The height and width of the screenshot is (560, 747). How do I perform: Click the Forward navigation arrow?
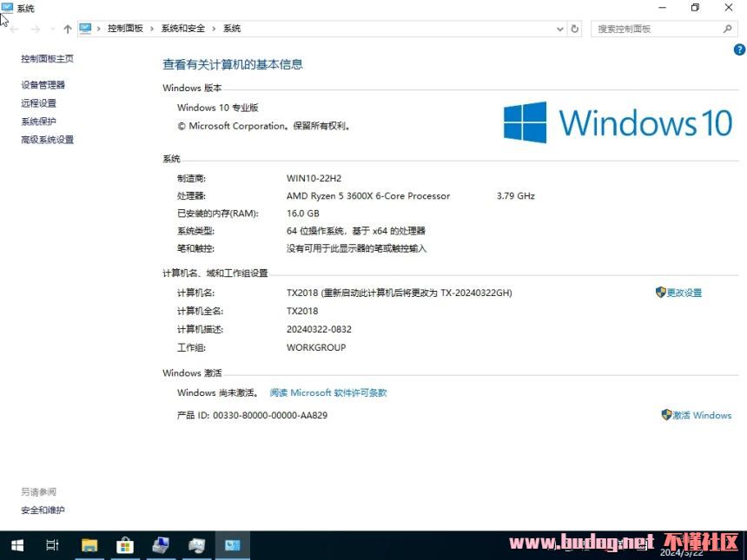36,29
